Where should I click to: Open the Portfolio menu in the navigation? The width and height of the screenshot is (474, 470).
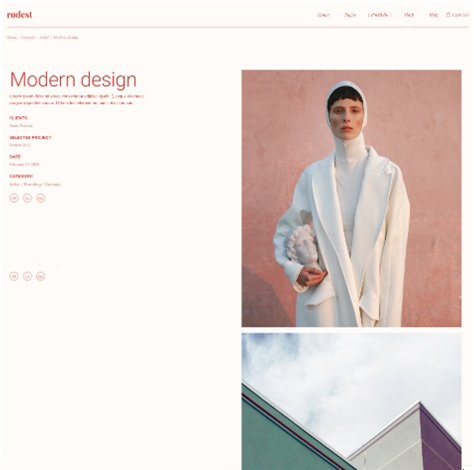tap(379, 15)
